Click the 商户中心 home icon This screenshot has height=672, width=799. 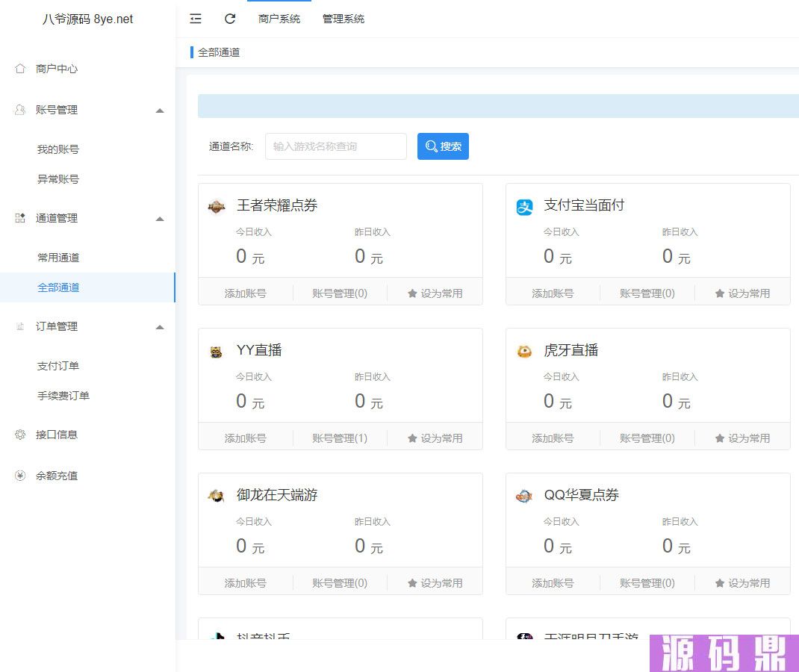[x=20, y=68]
